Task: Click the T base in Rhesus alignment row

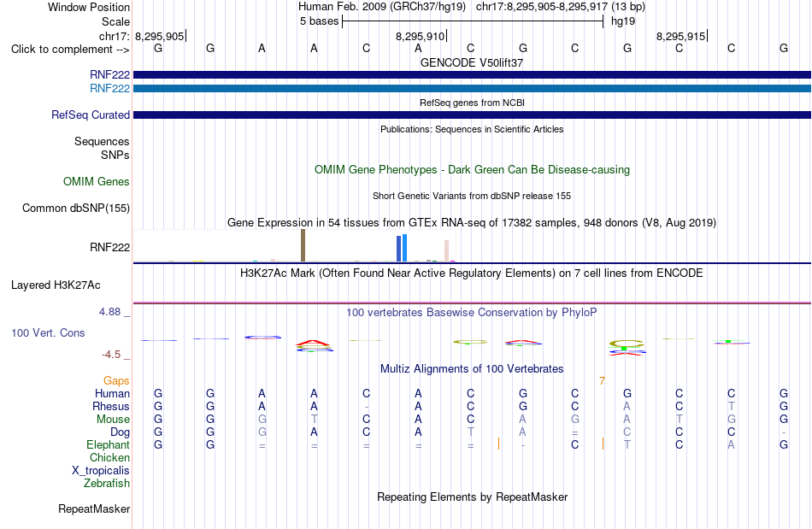Action: coord(731,406)
